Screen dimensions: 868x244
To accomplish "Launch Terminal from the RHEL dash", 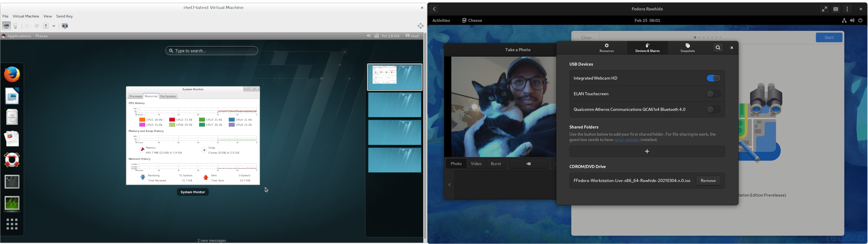I will pyautogui.click(x=12, y=182).
